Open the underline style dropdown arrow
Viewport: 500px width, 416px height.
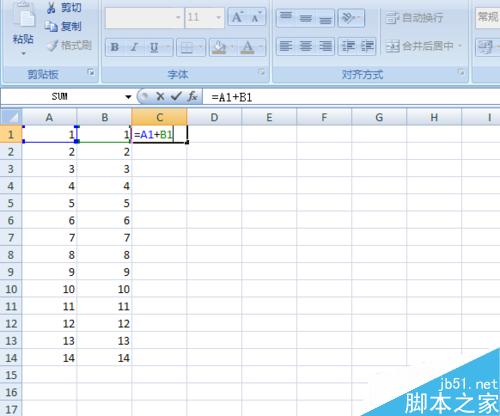pyautogui.click(x=168, y=47)
